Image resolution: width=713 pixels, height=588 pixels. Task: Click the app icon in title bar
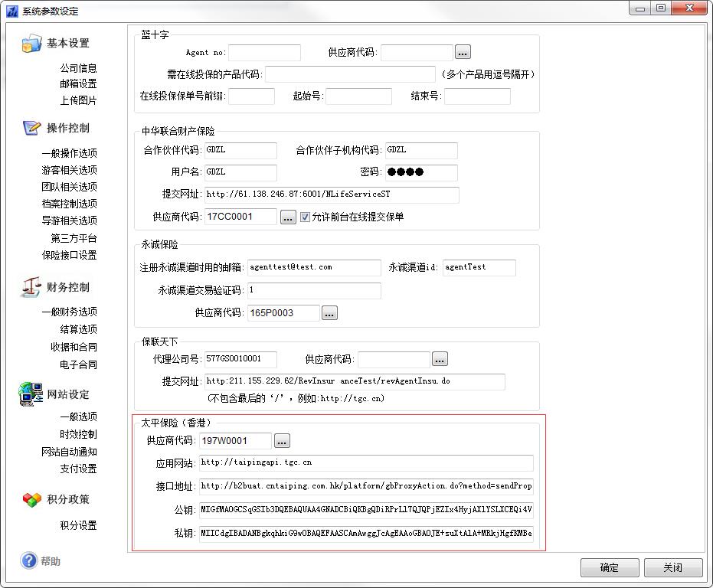coord(11,11)
